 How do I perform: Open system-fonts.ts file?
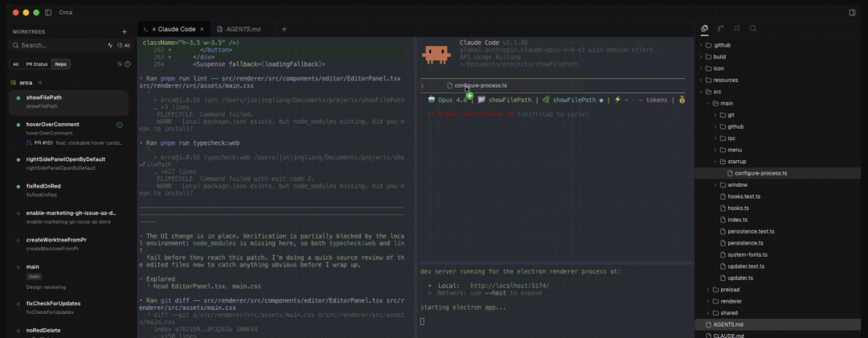778,254
